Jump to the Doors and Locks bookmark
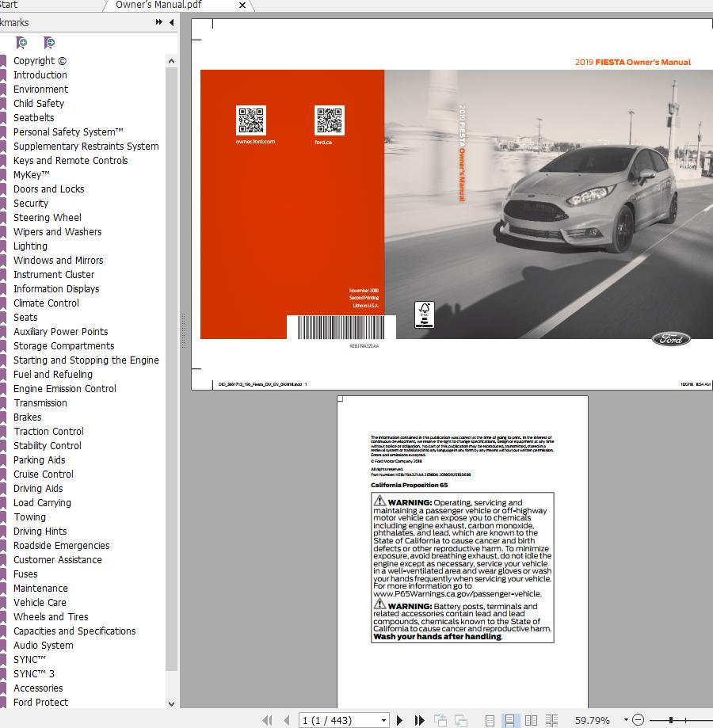Screen dimensions: 713x728 tap(49, 189)
